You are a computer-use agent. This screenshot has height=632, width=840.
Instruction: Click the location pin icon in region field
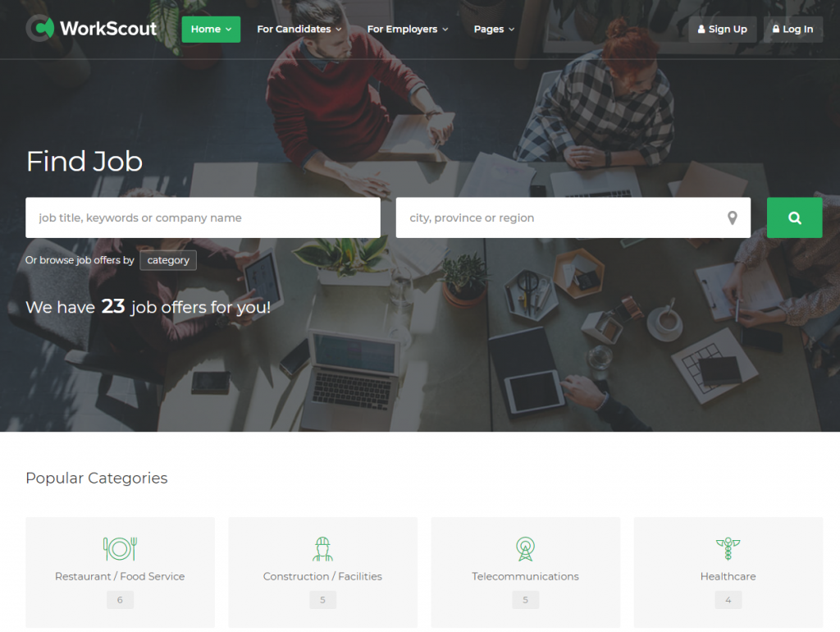(x=733, y=218)
